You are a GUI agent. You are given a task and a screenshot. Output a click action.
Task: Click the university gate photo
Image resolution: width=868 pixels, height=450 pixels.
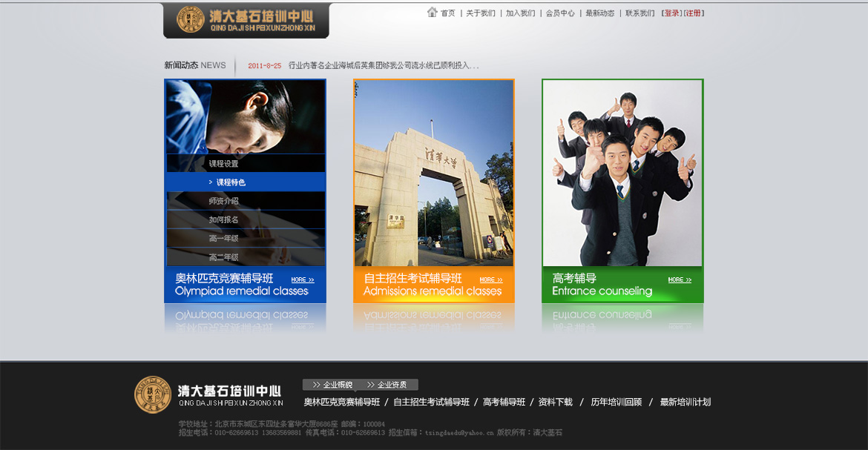(434, 173)
